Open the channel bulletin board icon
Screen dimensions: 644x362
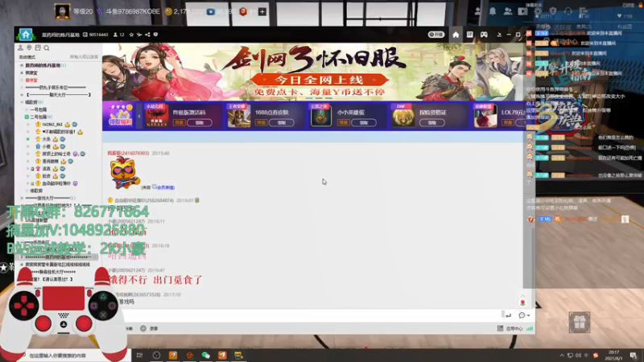point(38,48)
